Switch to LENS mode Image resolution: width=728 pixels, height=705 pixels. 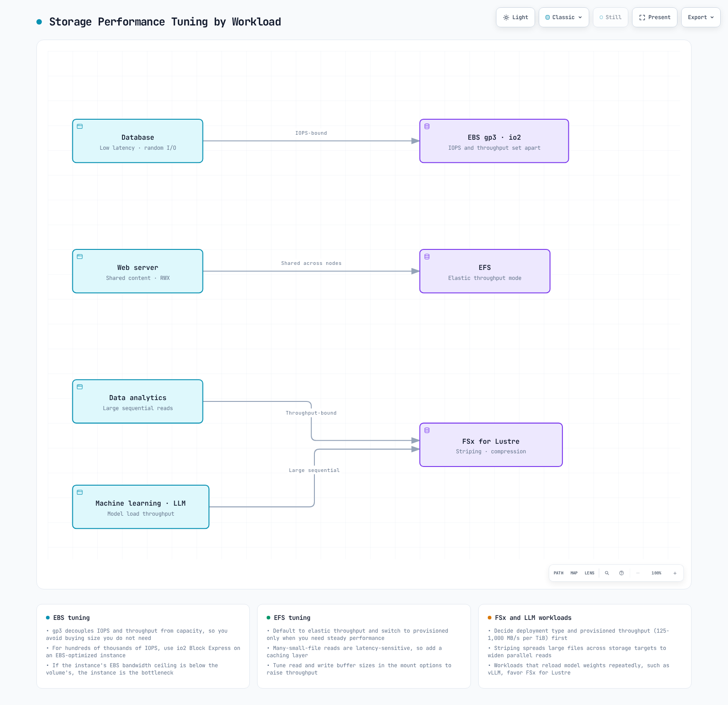click(x=589, y=573)
